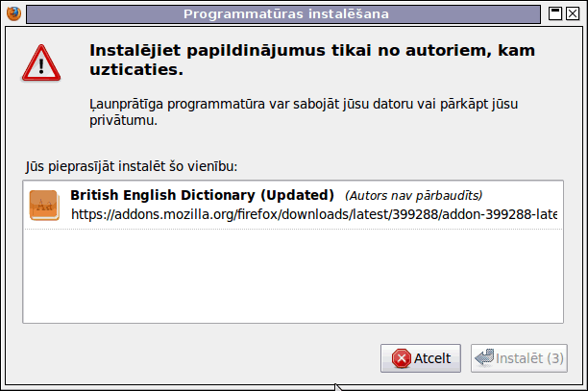Click the bold heading line Instalējiet papildinājumus
This screenshot has height=391, width=588.
pyautogui.click(x=312, y=50)
